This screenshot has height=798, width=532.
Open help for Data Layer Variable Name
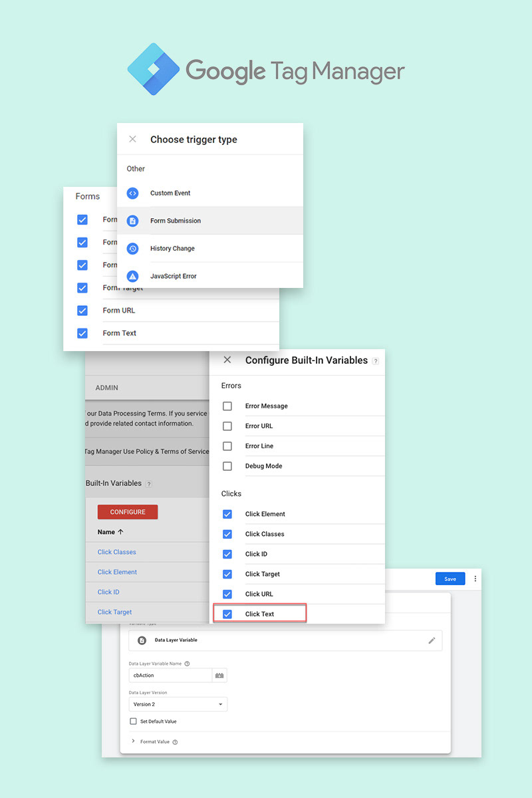tap(187, 664)
